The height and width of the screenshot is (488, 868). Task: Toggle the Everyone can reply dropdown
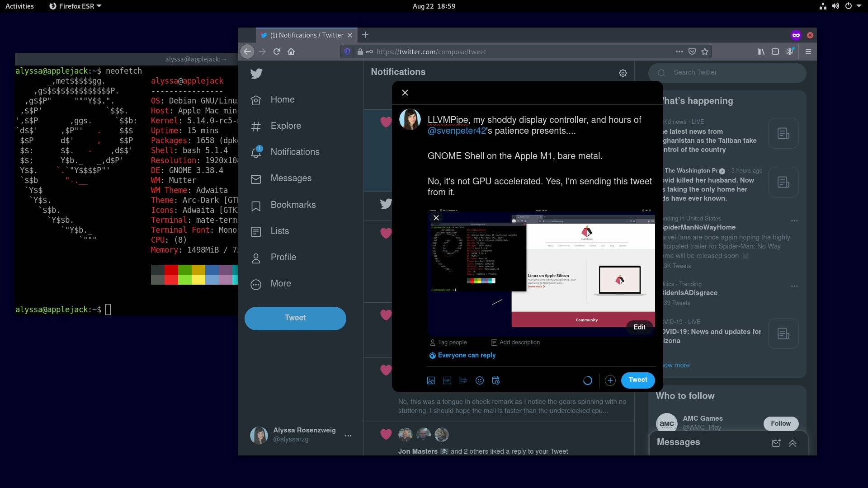462,355
